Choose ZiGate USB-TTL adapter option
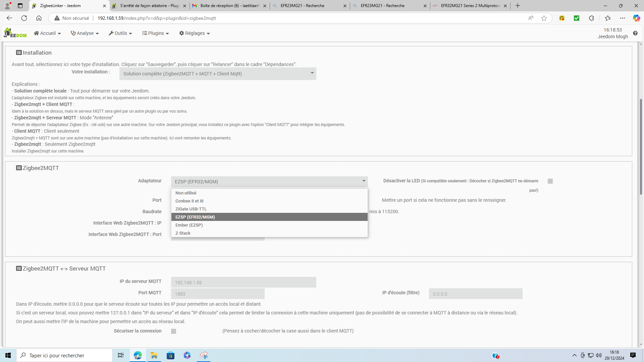 [269, 209]
